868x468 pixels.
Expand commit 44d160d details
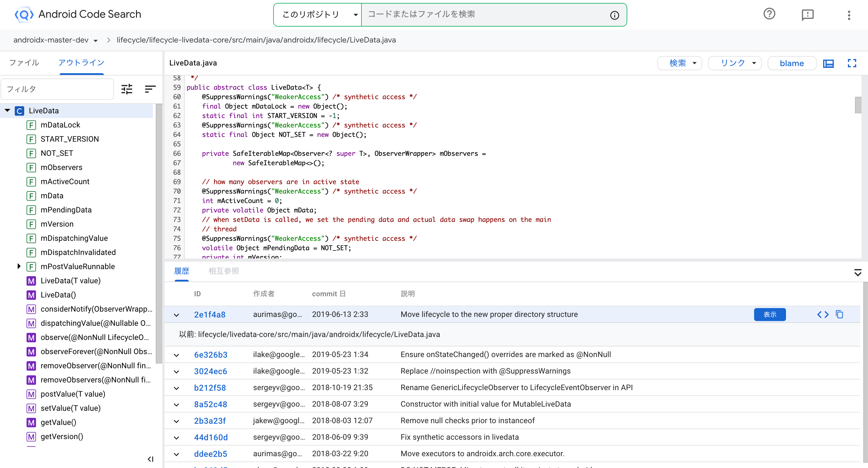click(176, 438)
